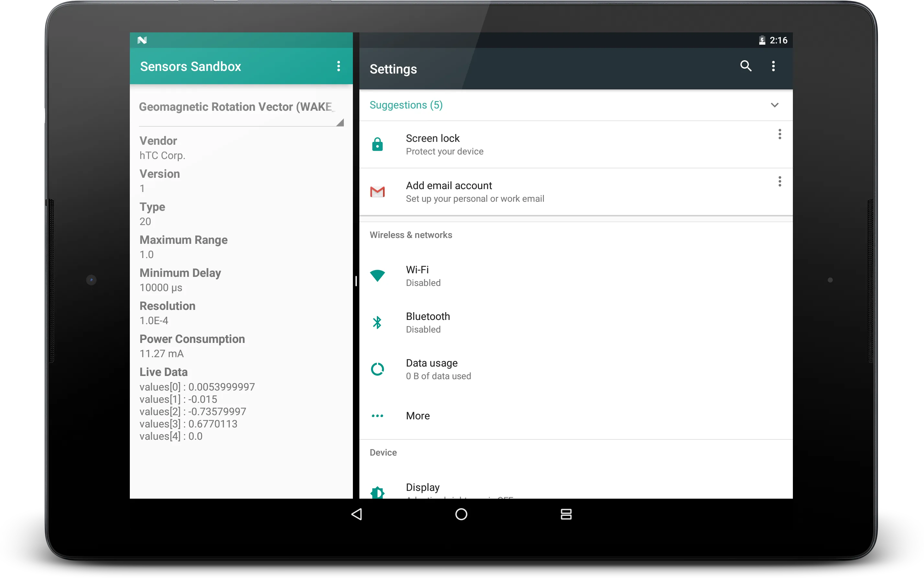Screen dimensions: 924x578
Task: Select values[0] : 0.0053999997 line
Action: pyautogui.click(x=197, y=387)
